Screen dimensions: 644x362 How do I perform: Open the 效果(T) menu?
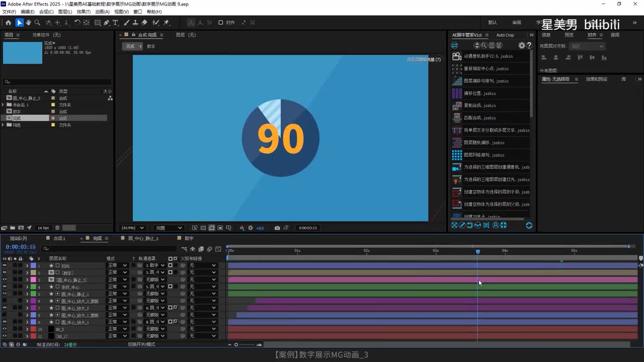click(x=84, y=12)
